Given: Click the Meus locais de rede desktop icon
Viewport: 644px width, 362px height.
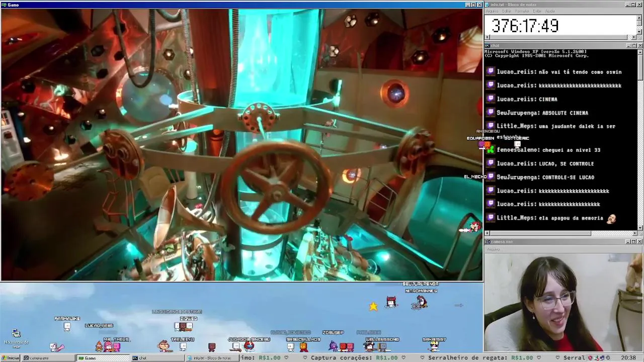Looking at the screenshot, I should [16, 339].
